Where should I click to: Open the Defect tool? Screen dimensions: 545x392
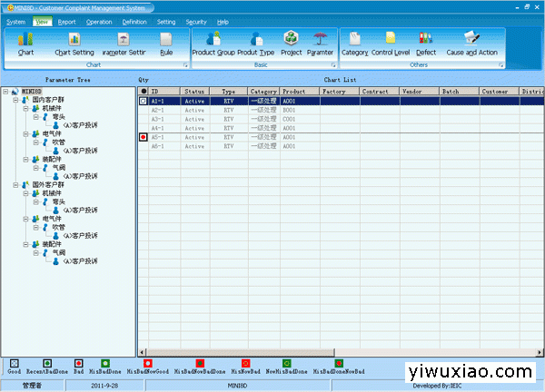[426, 43]
